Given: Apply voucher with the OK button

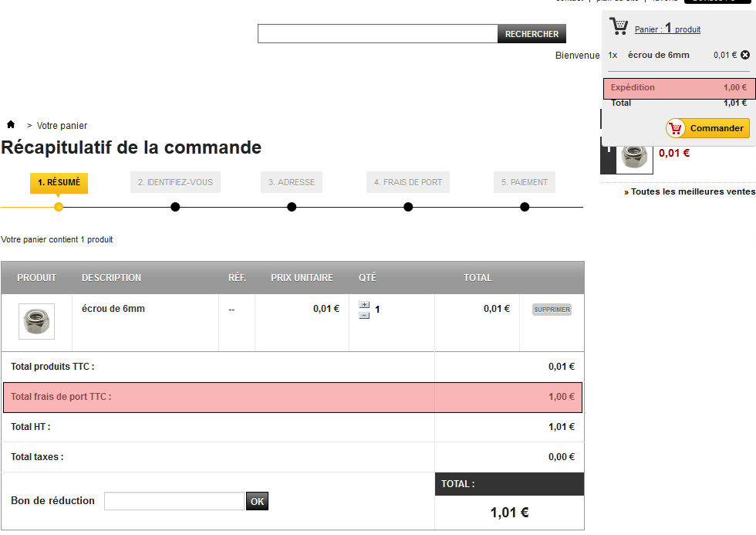Looking at the screenshot, I should coord(257,501).
